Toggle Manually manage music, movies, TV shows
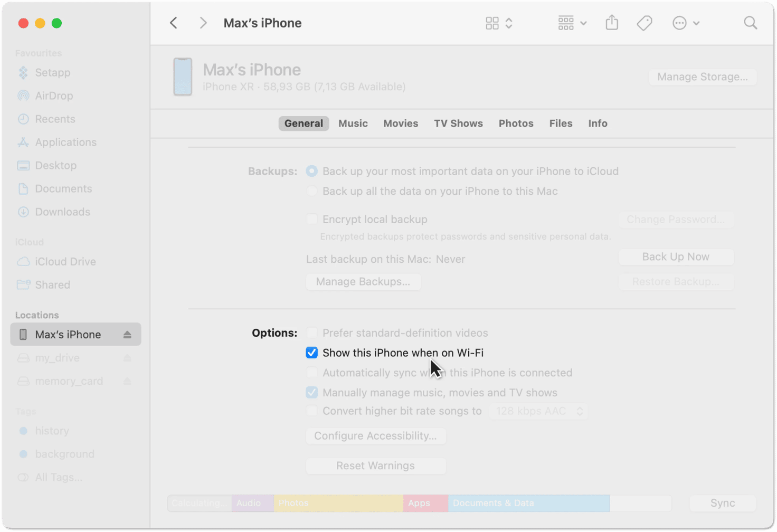The width and height of the screenshot is (777, 532). click(312, 393)
